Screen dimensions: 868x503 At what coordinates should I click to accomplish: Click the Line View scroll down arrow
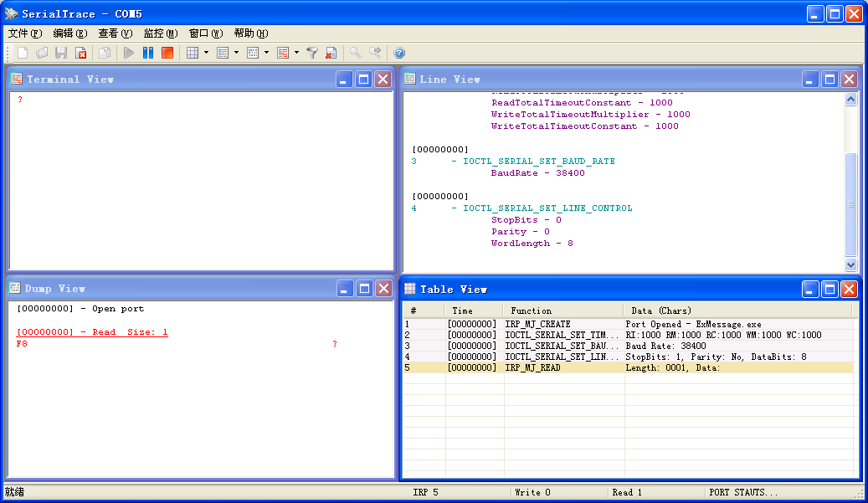[851, 264]
